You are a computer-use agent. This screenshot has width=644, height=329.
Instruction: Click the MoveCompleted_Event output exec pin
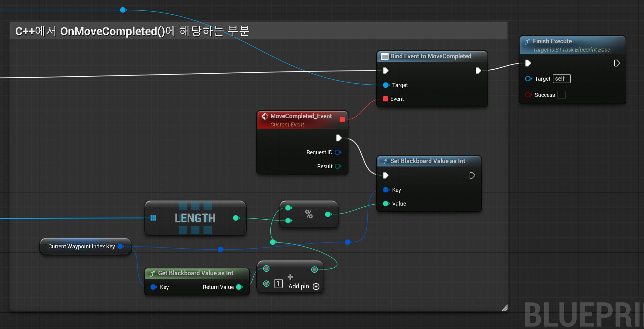339,138
